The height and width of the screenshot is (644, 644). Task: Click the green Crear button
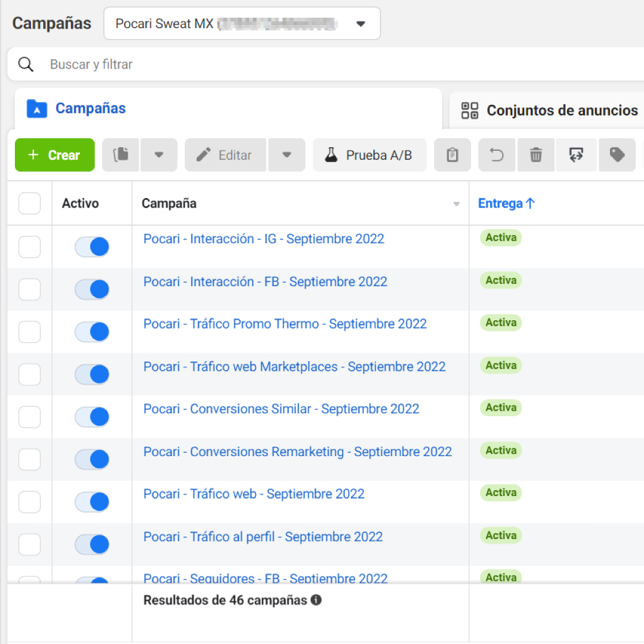point(55,155)
